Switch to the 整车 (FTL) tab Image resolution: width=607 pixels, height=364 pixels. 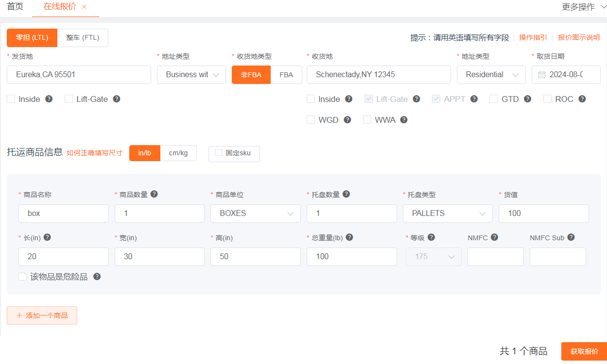pyautogui.click(x=83, y=38)
